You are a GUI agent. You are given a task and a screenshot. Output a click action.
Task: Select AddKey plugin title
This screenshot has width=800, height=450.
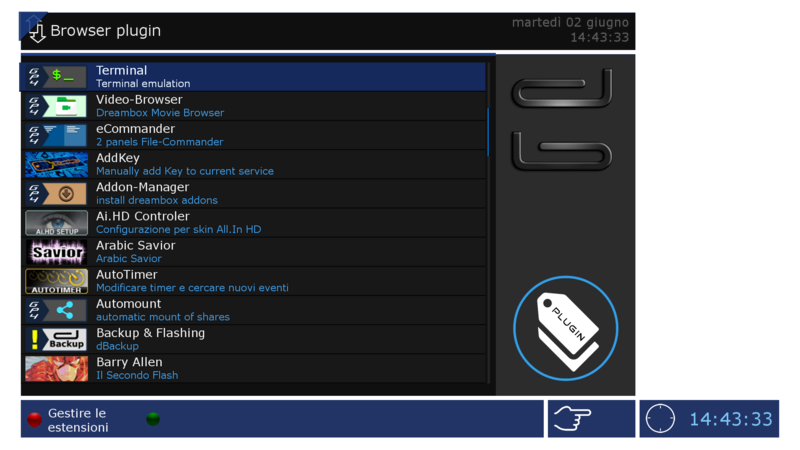click(118, 158)
